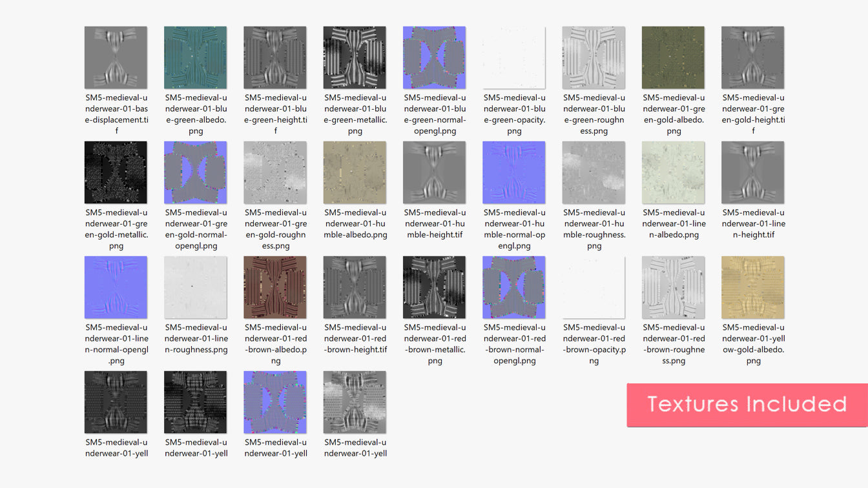The width and height of the screenshot is (868, 488).
Task: Select the linen-albedo.png pale texture
Action: pyautogui.click(x=673, y=172)
